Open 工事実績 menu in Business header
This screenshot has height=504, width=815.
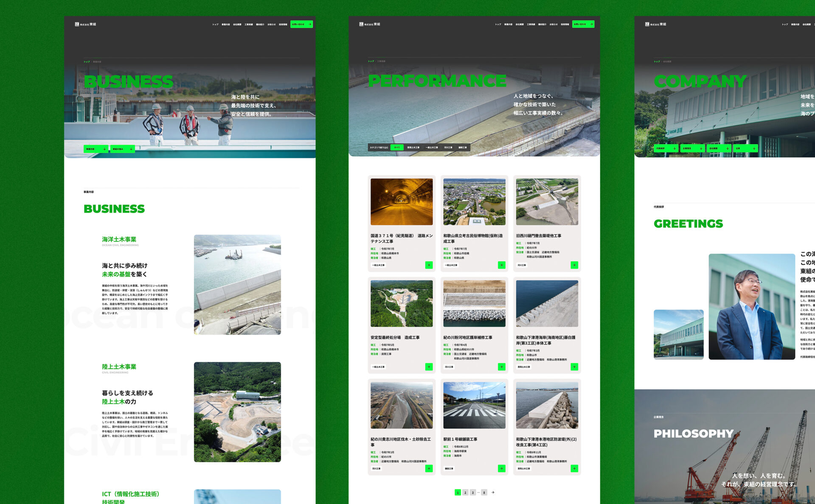(249, 25)
